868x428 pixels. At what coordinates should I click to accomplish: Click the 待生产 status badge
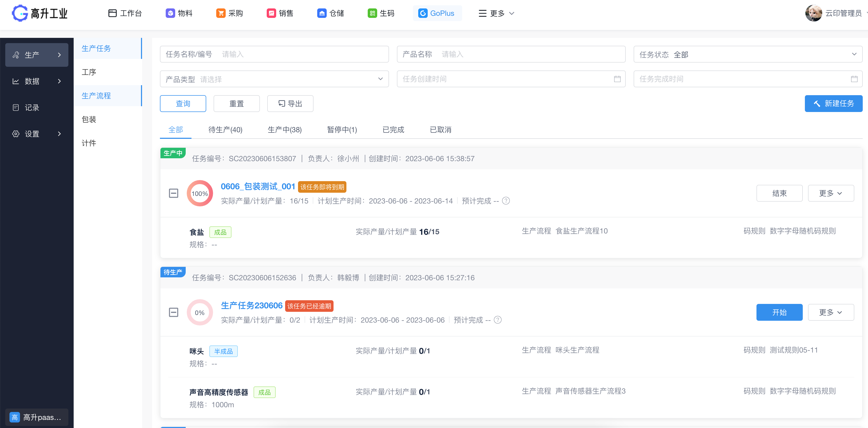[x=173, y=272]
